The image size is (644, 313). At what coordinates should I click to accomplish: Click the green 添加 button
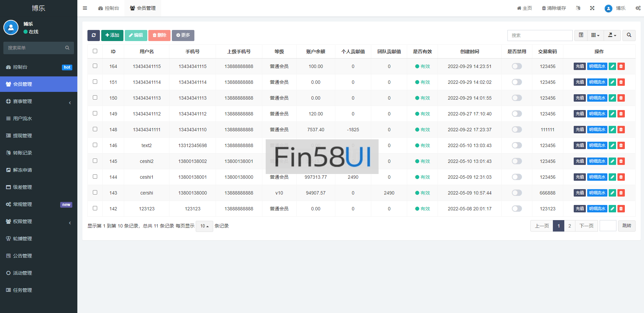point(112,35)
